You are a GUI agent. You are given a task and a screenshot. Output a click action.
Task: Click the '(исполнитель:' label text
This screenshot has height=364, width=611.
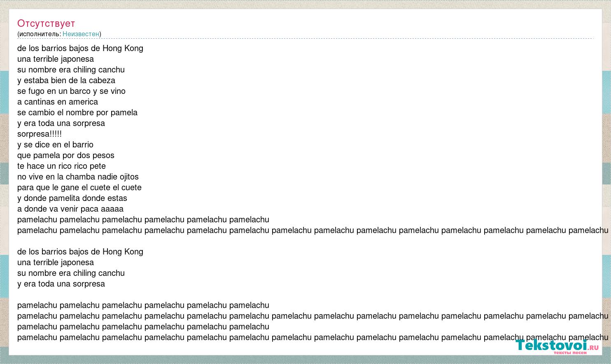(39, 34)
